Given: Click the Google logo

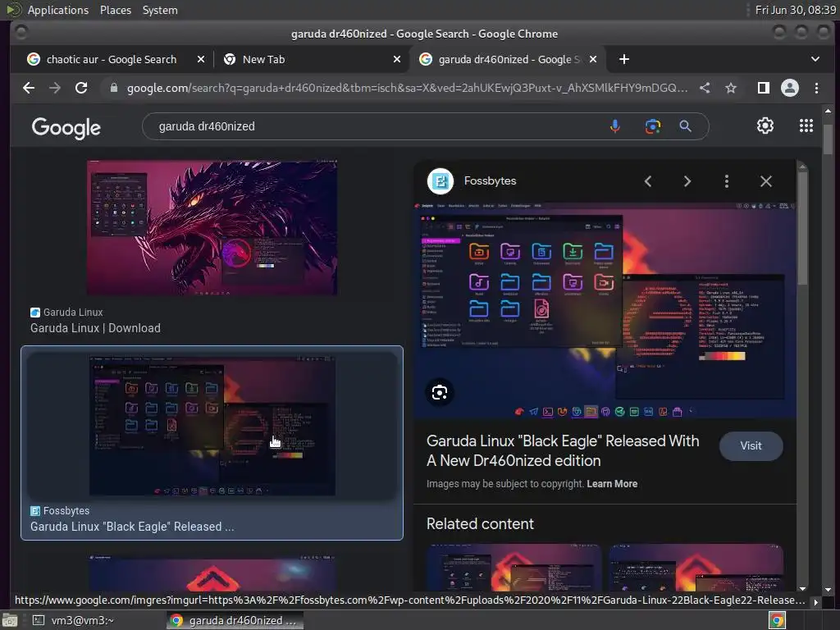Looking at the screenshot, I should coord(66,127).
